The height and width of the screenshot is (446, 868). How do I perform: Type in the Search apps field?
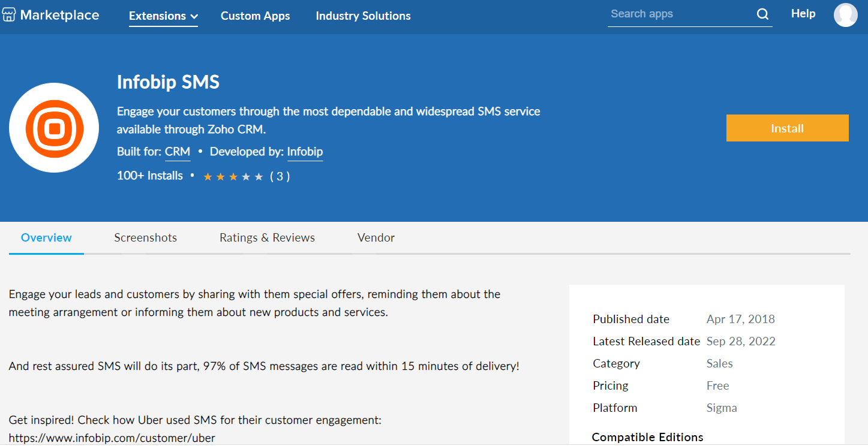click(678, 14)
